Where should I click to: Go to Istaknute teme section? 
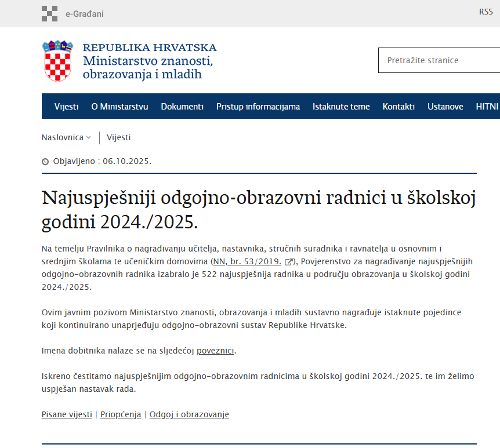pos(341,107)
